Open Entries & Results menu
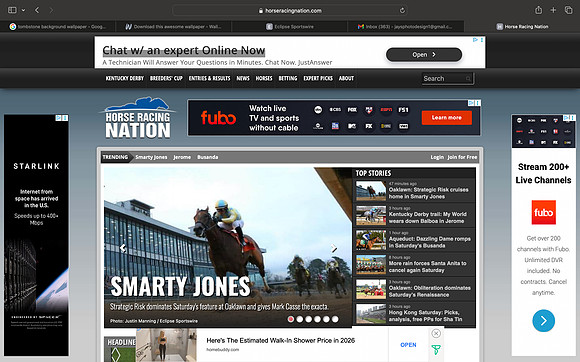 tap(209, 78)
